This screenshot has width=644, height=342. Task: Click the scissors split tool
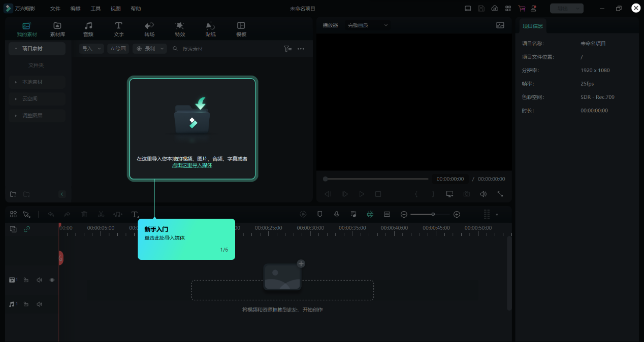pos(101,214)
